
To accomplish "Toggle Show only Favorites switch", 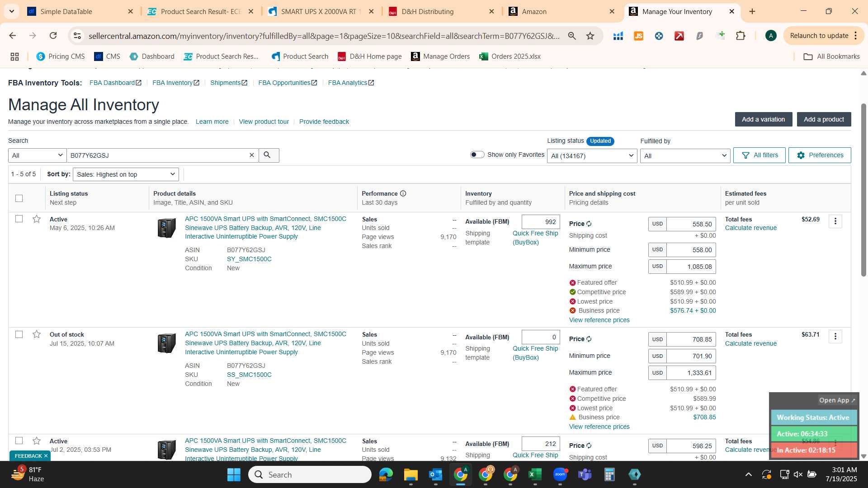I will coord(477,155).
